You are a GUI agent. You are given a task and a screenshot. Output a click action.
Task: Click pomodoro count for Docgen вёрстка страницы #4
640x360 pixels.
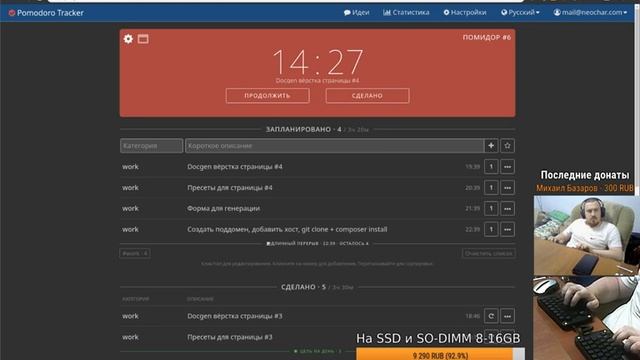[x=491, y=167]
